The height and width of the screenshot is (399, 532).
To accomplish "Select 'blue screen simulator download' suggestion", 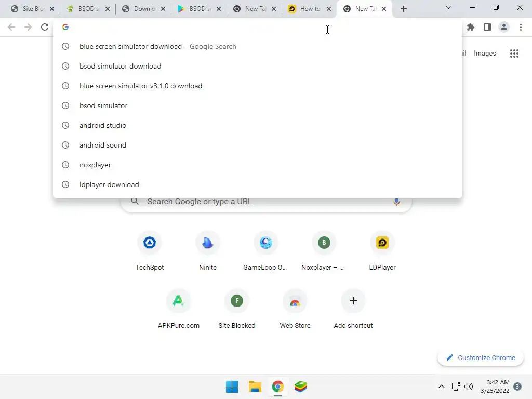I will (258, 46).
